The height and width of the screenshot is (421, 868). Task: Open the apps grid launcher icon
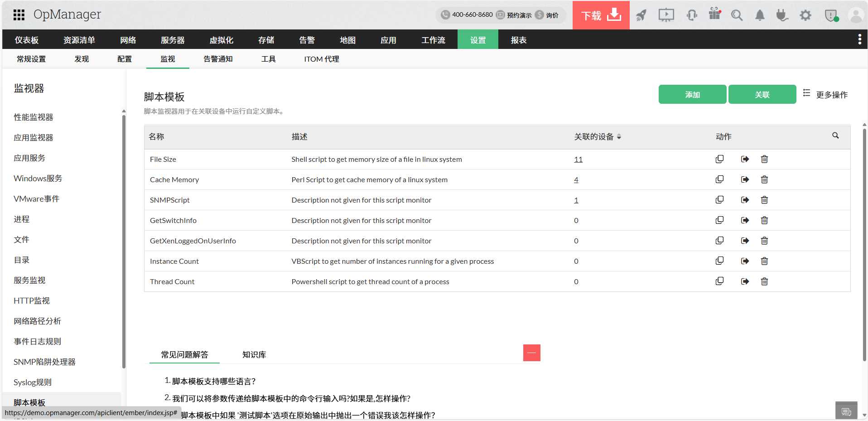coord(19,15)
